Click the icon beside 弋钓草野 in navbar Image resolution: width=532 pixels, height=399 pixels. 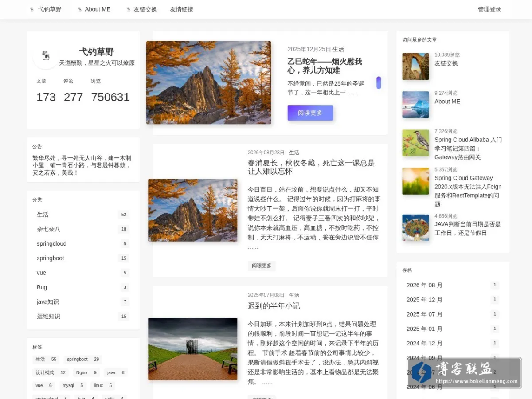(x=31, y=9)
